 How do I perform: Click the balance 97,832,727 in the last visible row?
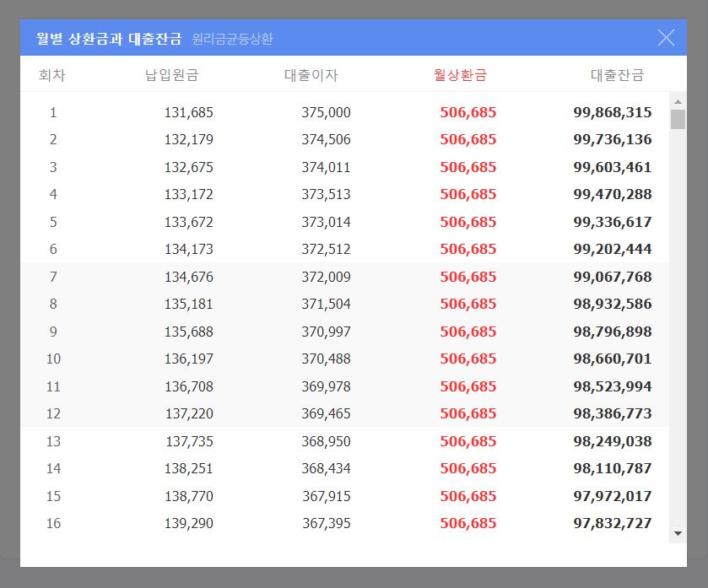pyautogui.click(x=610, y=524)
